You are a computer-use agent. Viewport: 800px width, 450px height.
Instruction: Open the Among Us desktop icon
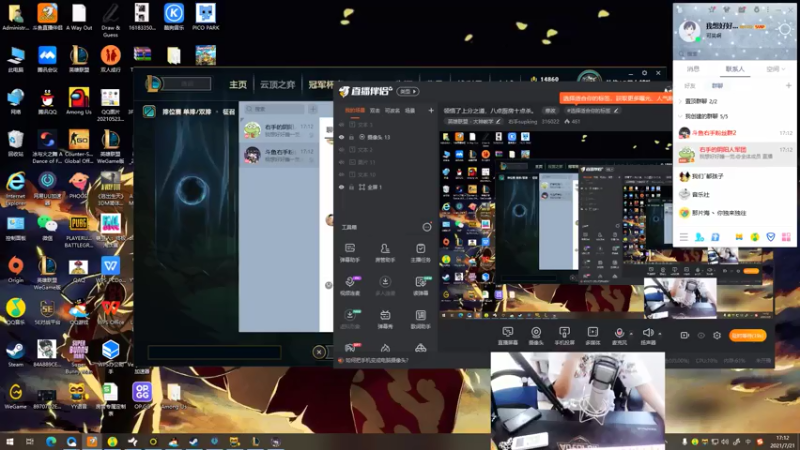[79, 101]
